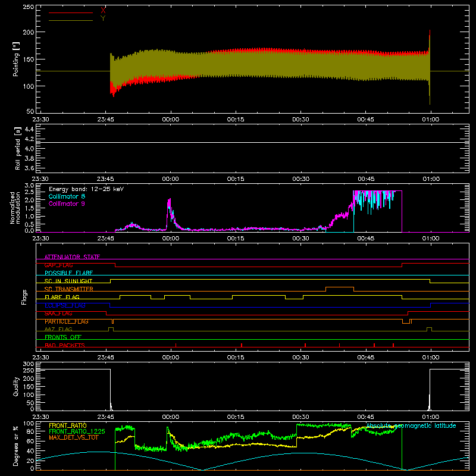Click the 'Collimator 8' legend entry

pyautogui.click(x=67, y=196)
